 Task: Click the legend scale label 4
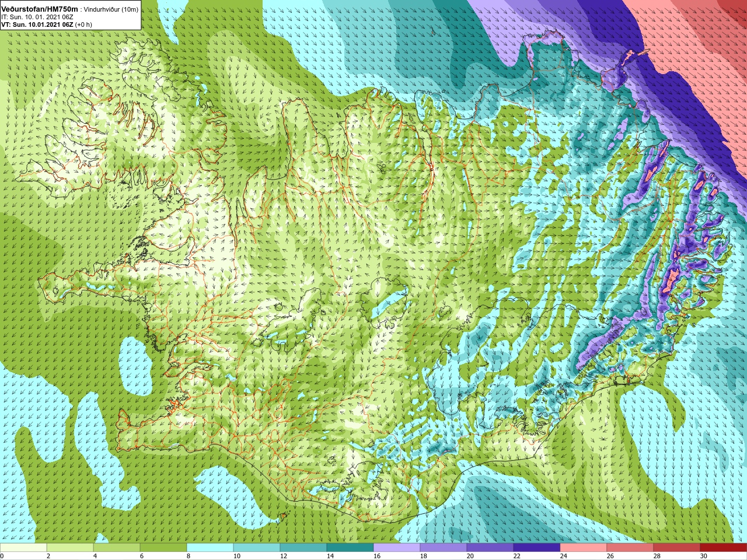point(96,556)
